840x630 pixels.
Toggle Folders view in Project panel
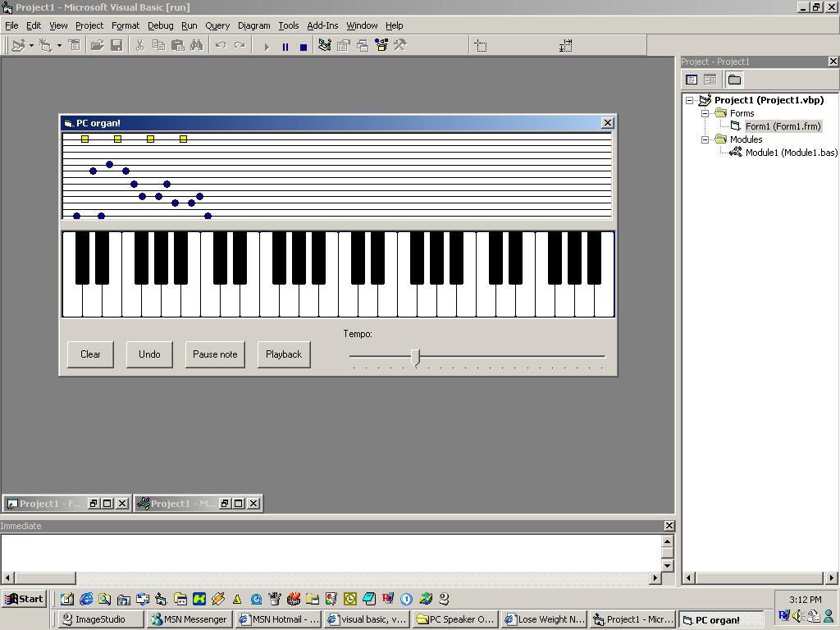coord(734,80)
